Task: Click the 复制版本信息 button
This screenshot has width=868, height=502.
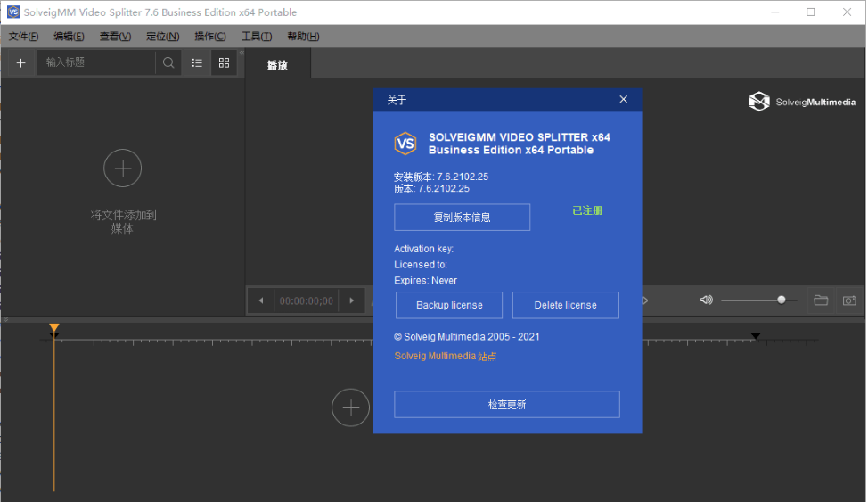Action: coord(462,218)
